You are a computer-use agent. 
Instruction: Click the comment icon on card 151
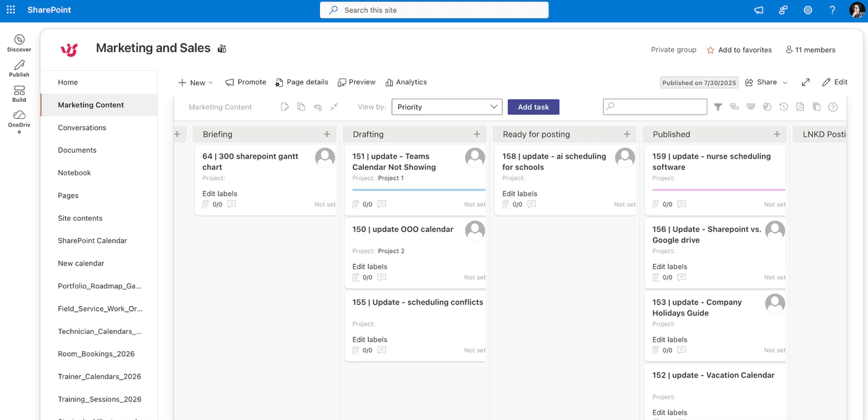click(382, 204)
